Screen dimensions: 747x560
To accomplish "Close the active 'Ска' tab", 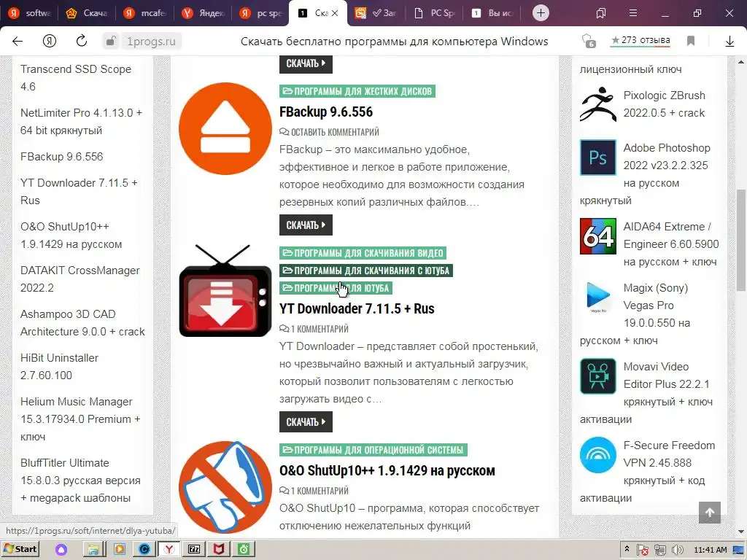I will 335,13.
